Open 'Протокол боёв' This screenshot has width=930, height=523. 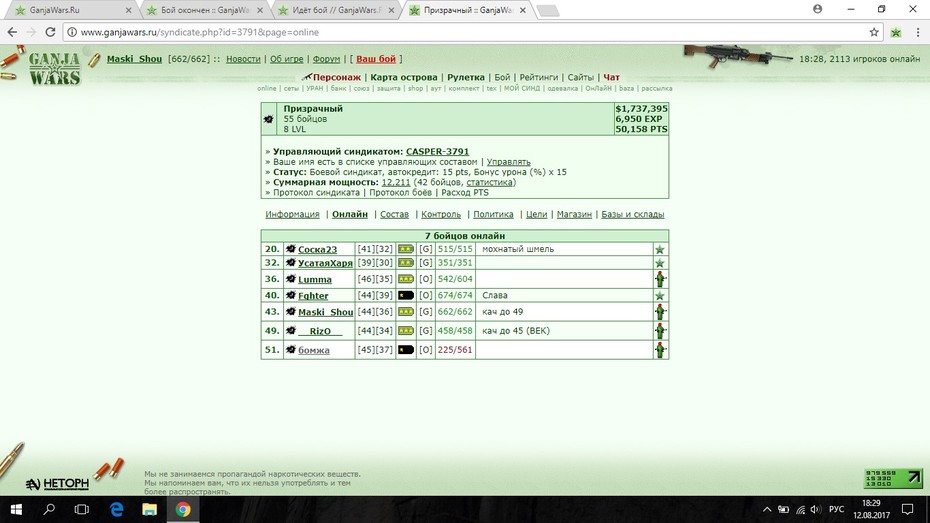[x=400, y=193]
